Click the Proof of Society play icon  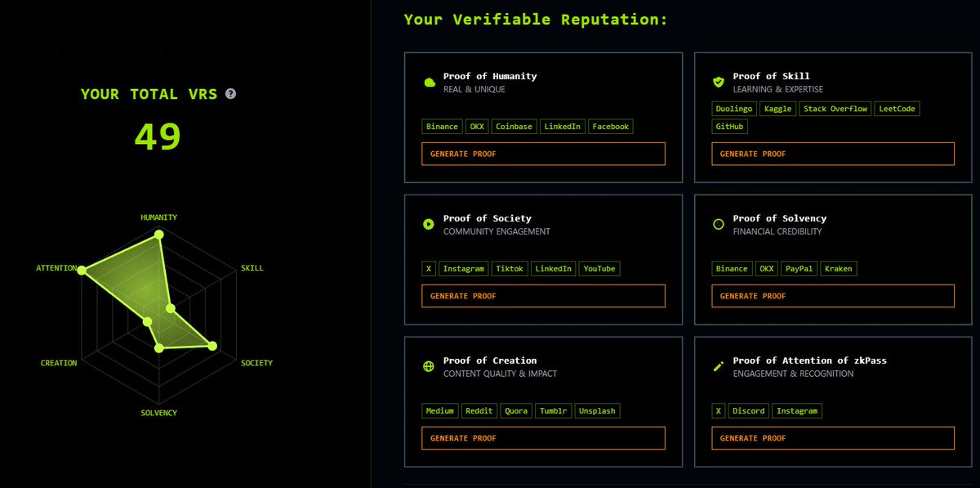click(x=429, y=224)
